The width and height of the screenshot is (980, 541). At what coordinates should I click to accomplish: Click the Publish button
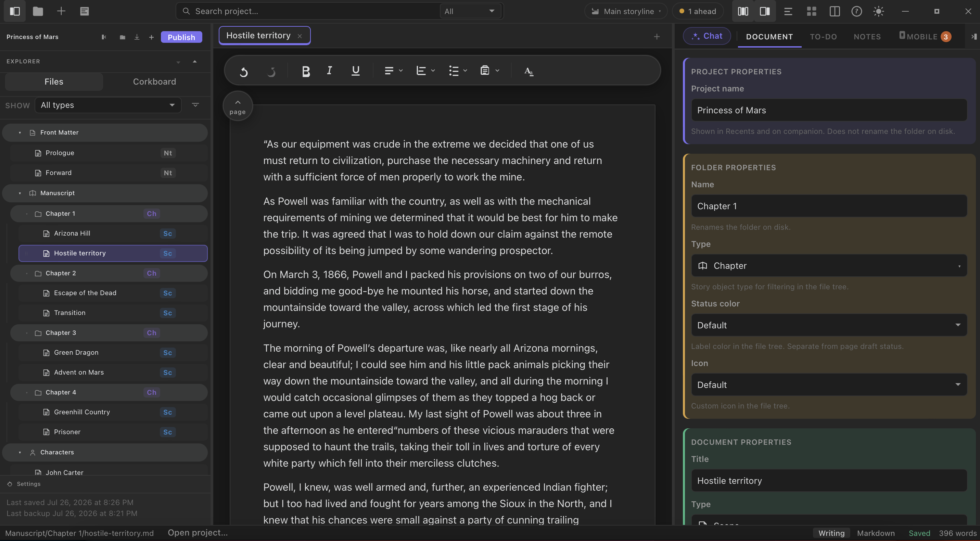click(x=181, y=37)
